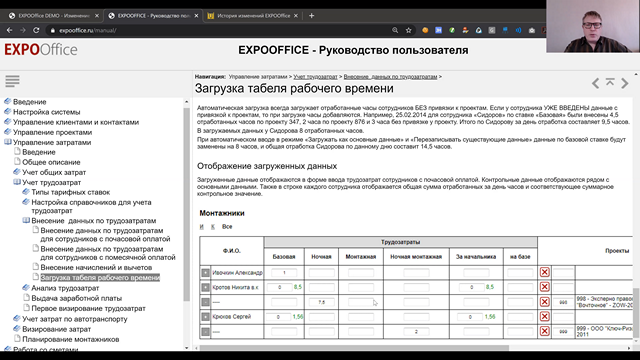
Task: Click Ночная монтажная field containing 2
Action: tap(416, 331)
